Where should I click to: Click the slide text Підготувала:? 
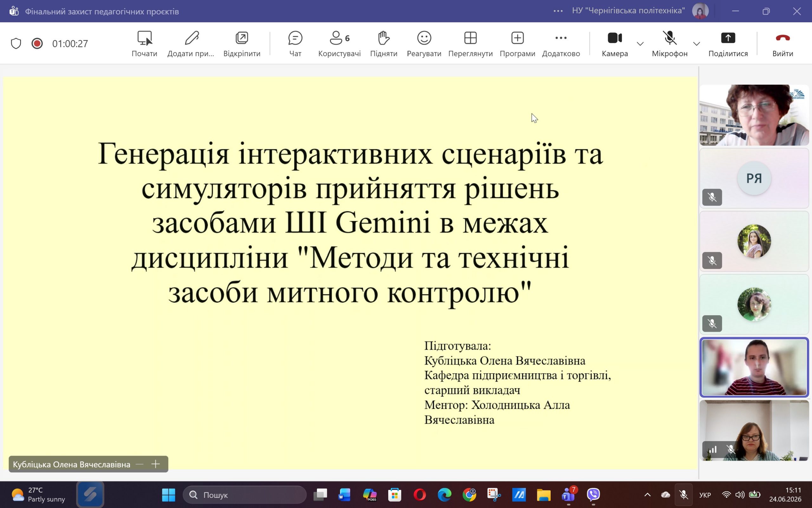tap(458, 346)
